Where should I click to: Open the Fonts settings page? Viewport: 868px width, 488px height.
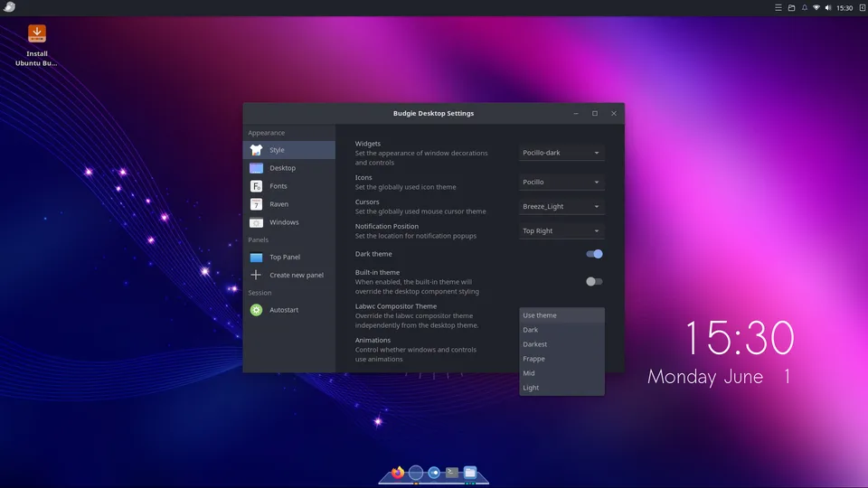[289, 186]
